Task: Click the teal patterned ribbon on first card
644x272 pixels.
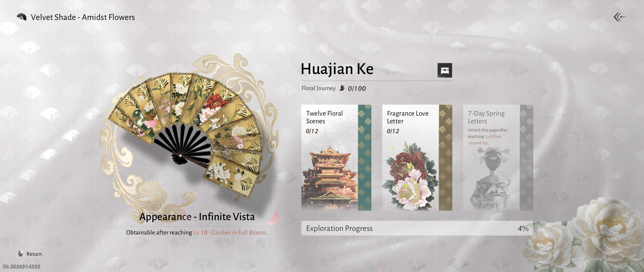Action: tap(365, 158)
